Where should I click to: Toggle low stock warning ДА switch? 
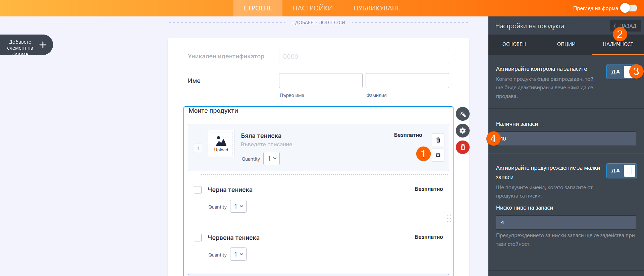622,171
